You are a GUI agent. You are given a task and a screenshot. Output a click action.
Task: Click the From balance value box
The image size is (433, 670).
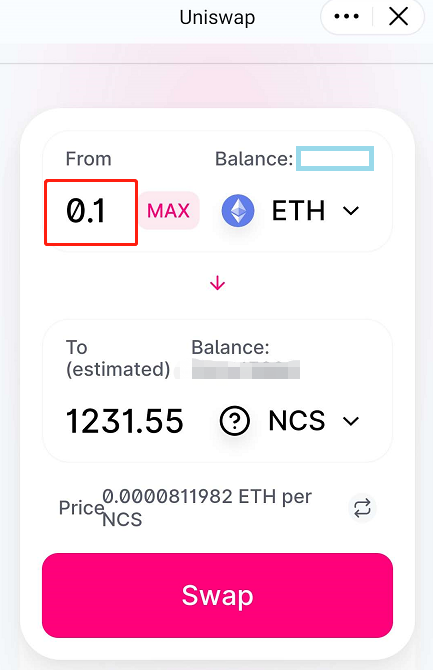pyautogui.click(x=335, y=159)
